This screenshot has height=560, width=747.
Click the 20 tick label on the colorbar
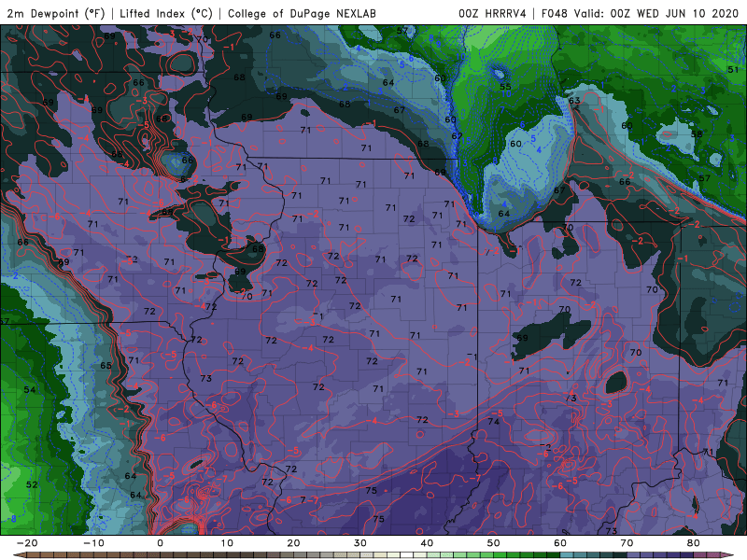point(293,543)
